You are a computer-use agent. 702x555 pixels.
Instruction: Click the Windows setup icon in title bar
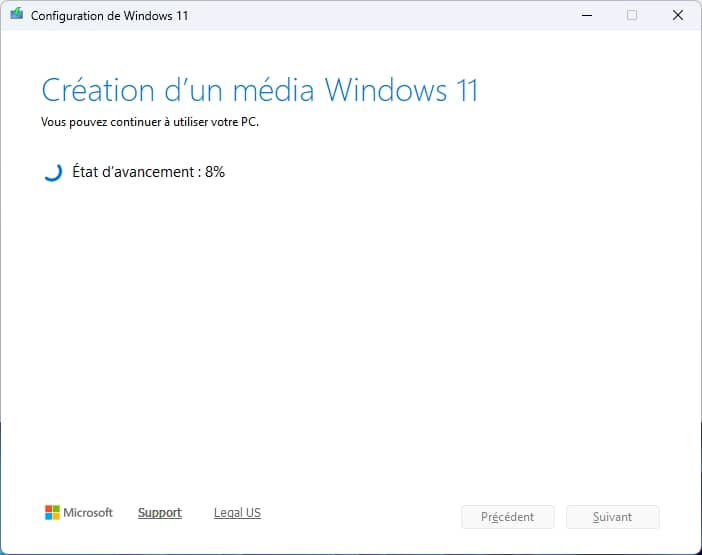pyautogui.click(x=16, y=15)
